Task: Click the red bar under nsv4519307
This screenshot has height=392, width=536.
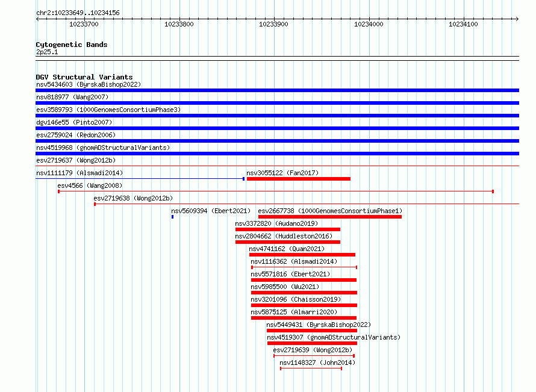Action: click(313, 343)
